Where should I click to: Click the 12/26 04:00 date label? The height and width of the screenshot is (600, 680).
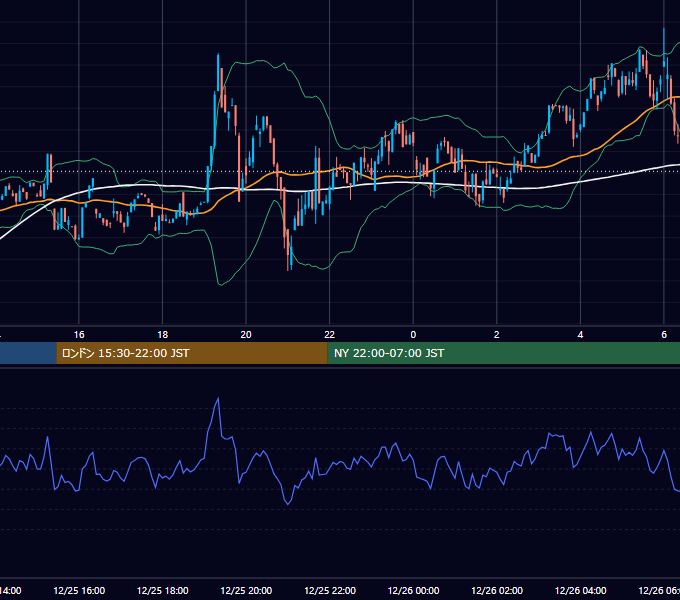[581, 590]
